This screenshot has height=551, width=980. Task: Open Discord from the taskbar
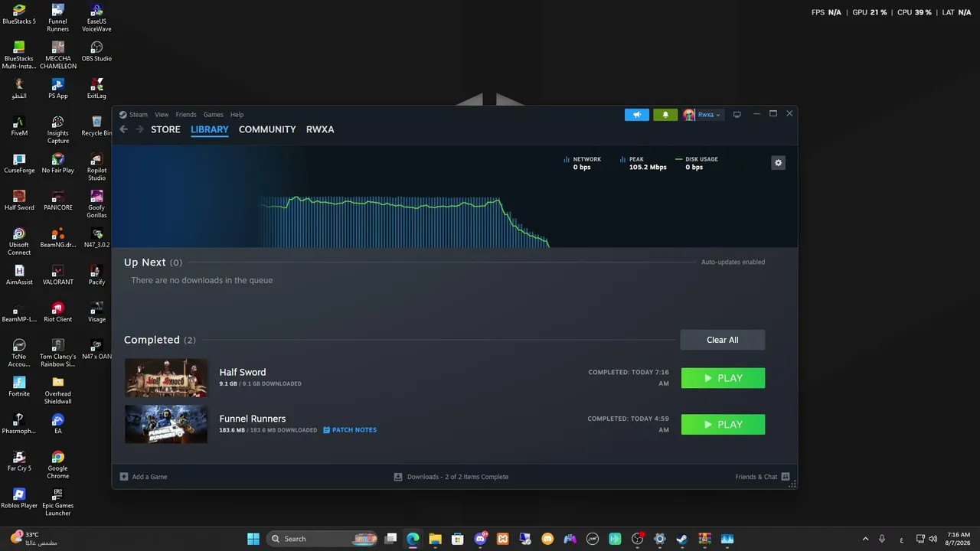480,539
